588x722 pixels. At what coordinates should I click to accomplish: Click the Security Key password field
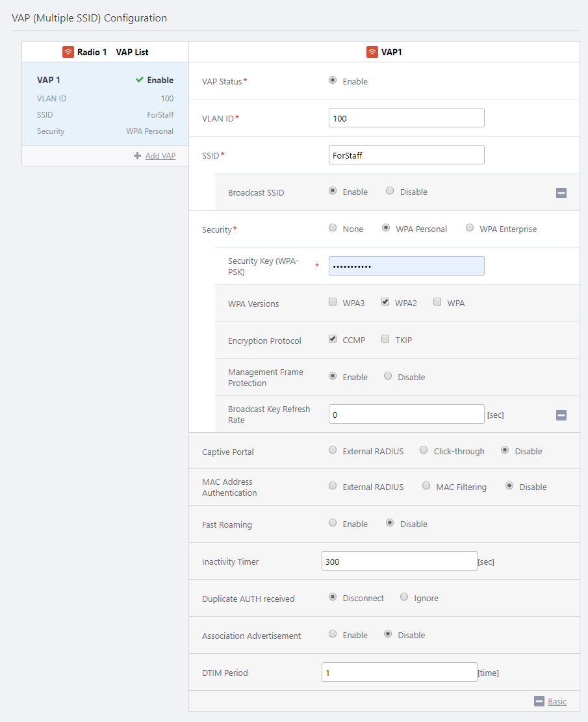pyautogui.click(x=406, y=266)
